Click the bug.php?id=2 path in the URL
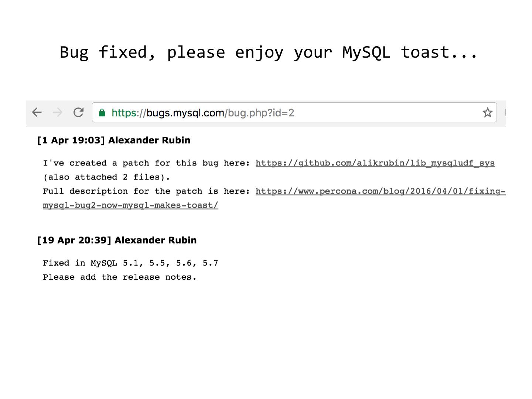 [x=261, y=113]
